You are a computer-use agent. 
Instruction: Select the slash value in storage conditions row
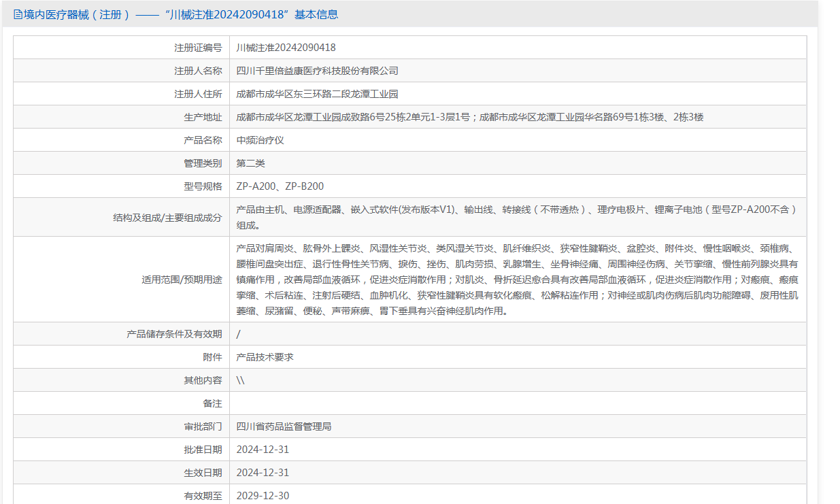tap(238, 334)
